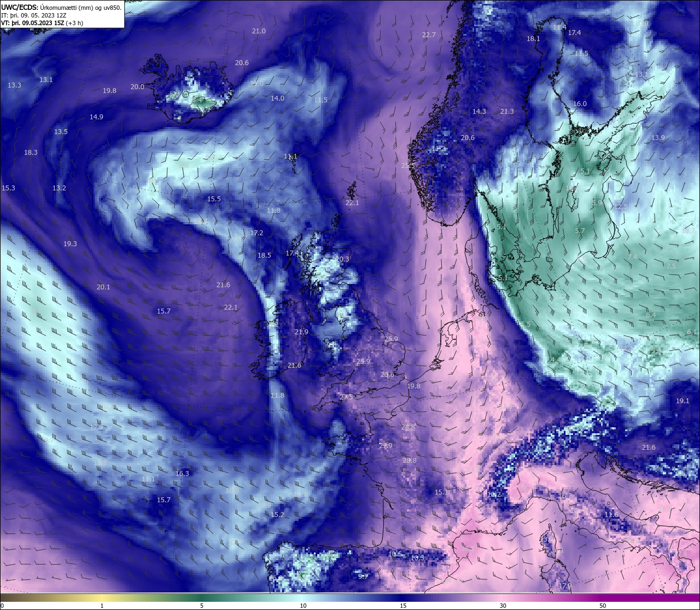Click the map value '19.3' in the Atlantic

(x=70, y=244)
